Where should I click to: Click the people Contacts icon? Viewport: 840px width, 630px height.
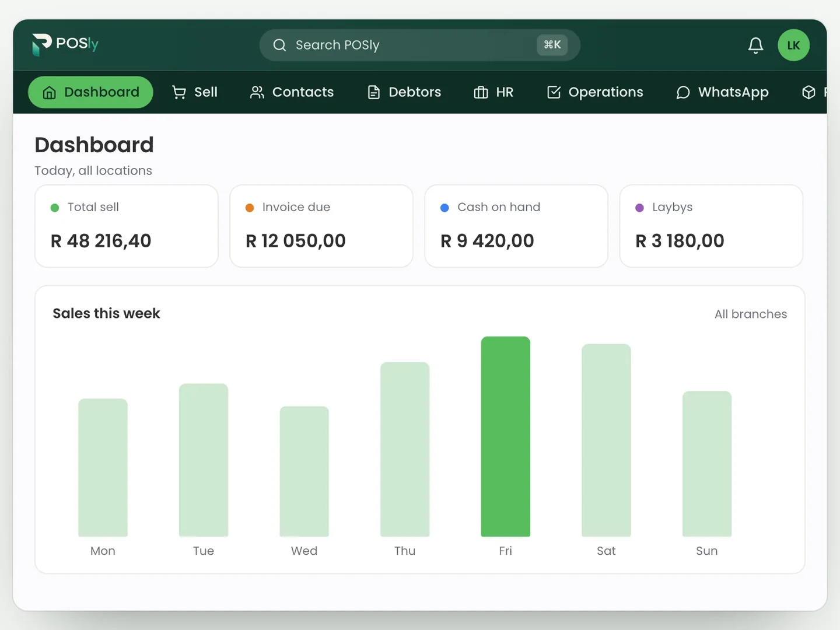pyautogui.click(x=257, y=92)
